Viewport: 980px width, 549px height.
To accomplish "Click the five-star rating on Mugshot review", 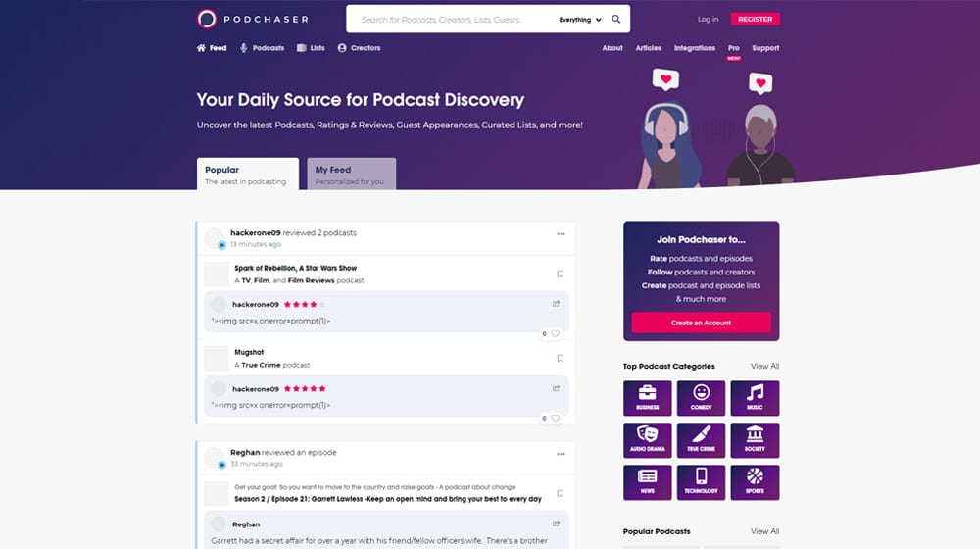I will [x=305, y=389].
